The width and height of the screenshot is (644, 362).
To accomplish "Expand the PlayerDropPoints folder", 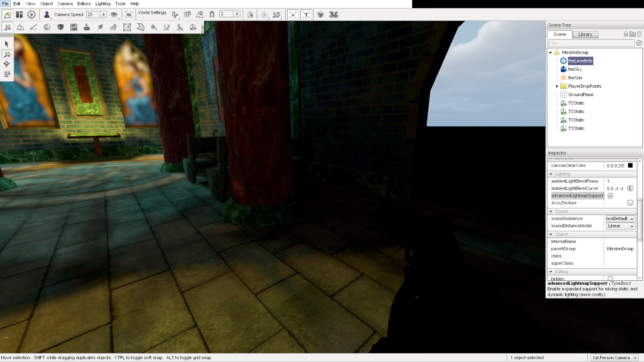I will 557,86.
